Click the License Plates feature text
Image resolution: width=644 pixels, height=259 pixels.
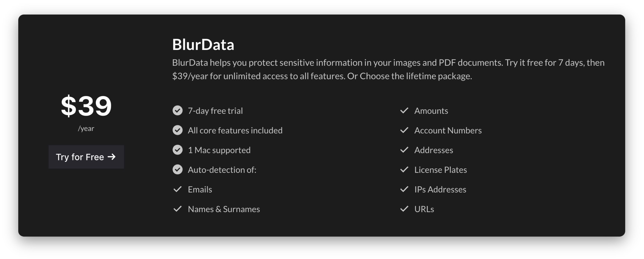point(440,170)
